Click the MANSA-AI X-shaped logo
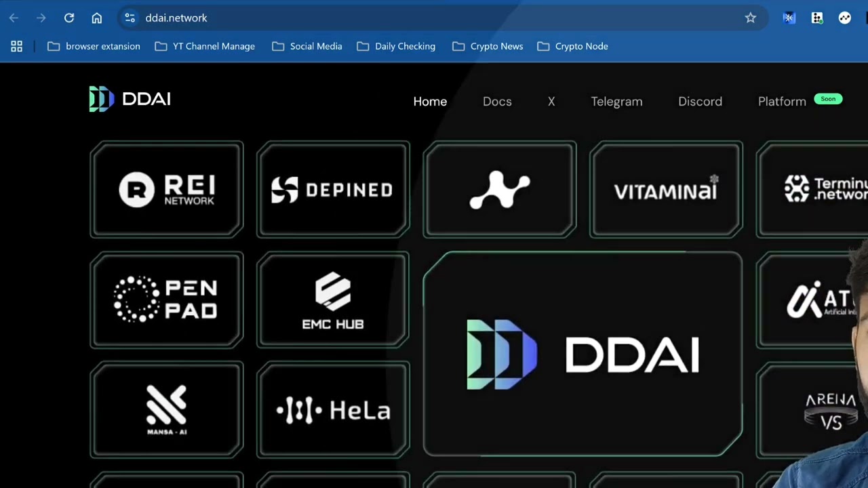Image resolution: width=868 pixels, height=488 pixels. pos(167,404)
